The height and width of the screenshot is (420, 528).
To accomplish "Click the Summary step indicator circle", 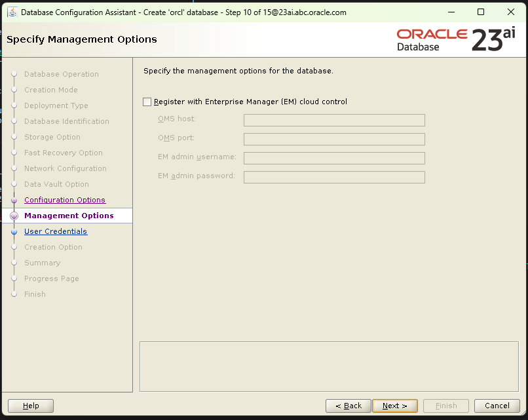I will pos(14,263).
